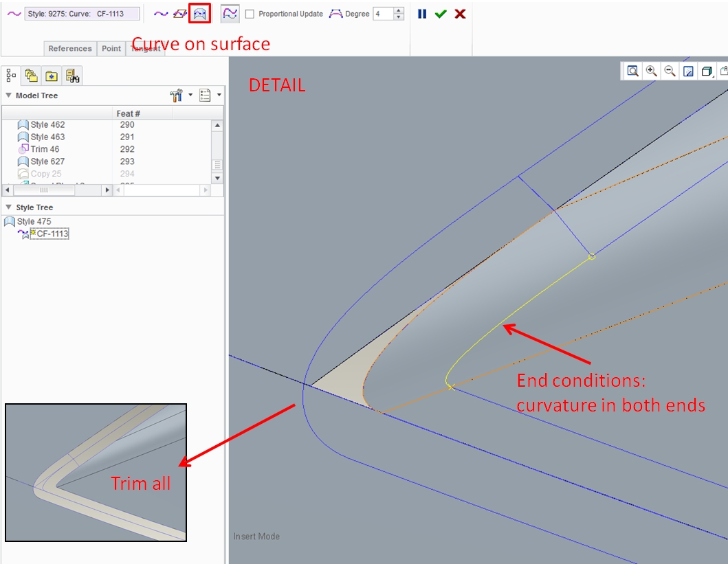Open show list dropdown arrow
Viewport: 728px width, 564px height.
click(x=219, y=95)
